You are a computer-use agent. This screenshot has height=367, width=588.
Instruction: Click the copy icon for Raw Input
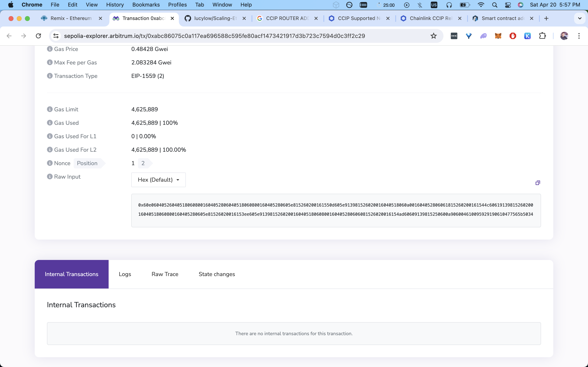[538, 183]
